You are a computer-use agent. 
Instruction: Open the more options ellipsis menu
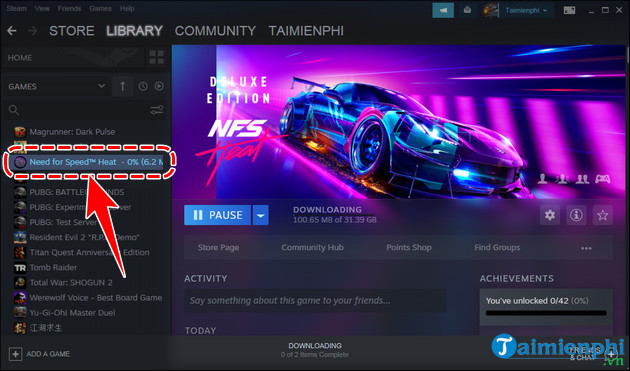click(586, 248)
